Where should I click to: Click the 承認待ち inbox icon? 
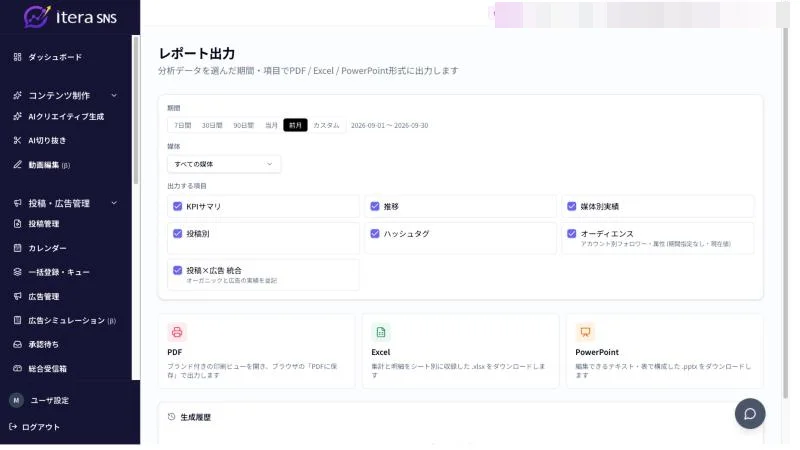[17, 344]
